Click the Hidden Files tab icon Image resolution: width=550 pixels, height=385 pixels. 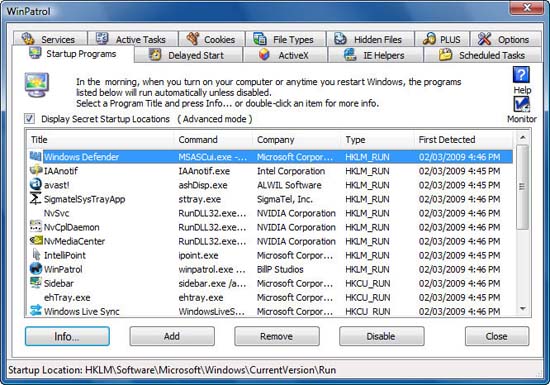click(340, 39)
